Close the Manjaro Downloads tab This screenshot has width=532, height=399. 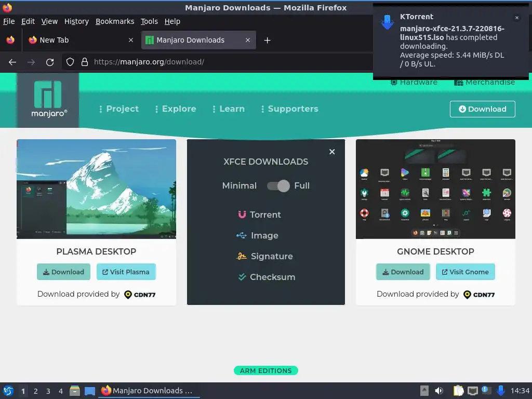pos(248,40)
